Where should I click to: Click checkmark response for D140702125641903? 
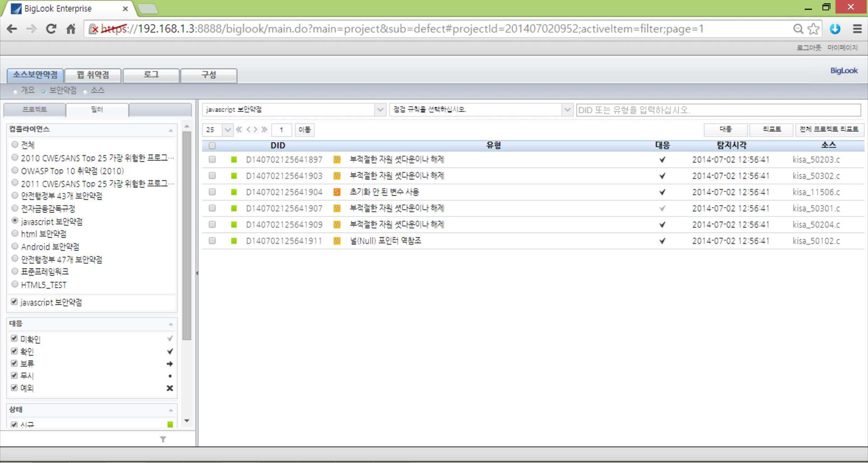[x=662, y=176]
